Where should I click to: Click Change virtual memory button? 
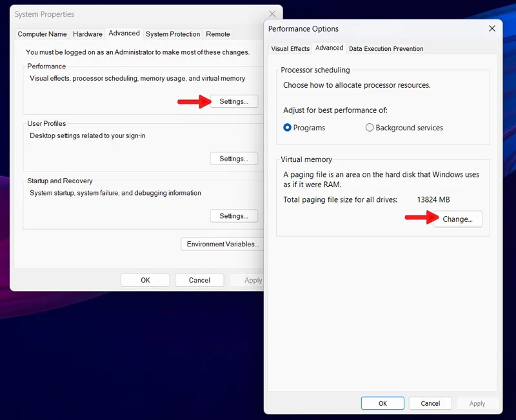[x=458, y=219]
